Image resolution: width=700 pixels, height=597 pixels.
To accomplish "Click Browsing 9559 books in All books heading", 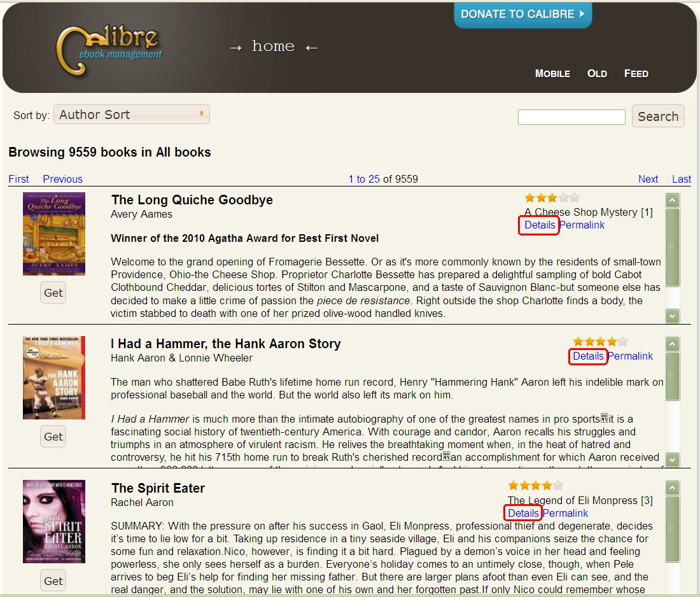I will tap(110, 152).
